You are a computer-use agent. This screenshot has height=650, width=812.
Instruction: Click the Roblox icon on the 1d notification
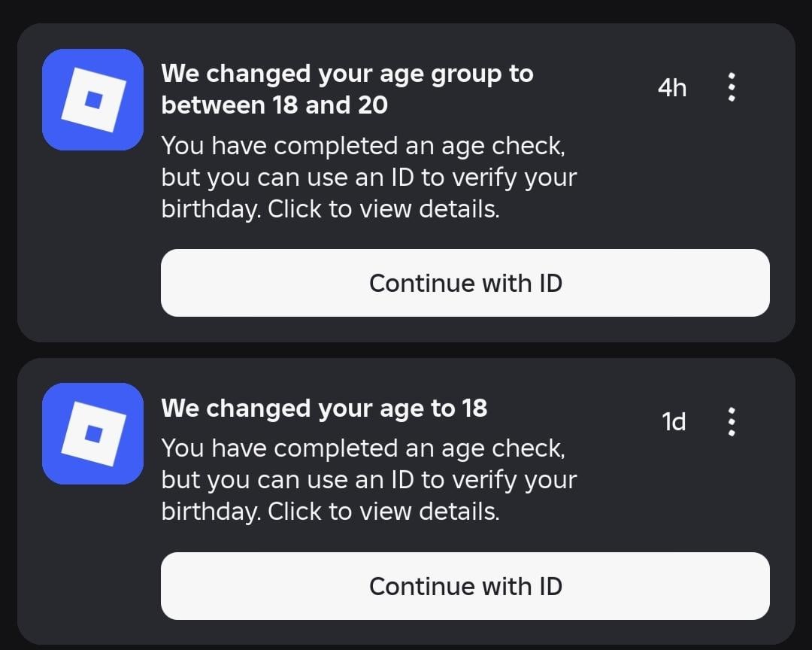click(92, 434)
